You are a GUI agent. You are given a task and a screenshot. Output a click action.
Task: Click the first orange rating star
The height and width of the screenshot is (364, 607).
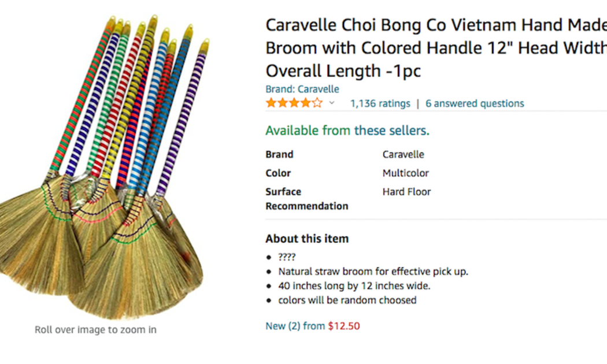click(x=271, y=103)
